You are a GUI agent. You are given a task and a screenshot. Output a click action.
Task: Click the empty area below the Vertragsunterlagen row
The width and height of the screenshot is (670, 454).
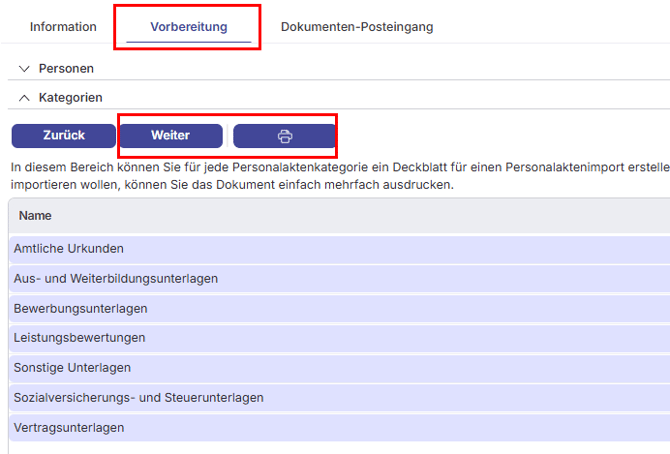tap(300, 447)
